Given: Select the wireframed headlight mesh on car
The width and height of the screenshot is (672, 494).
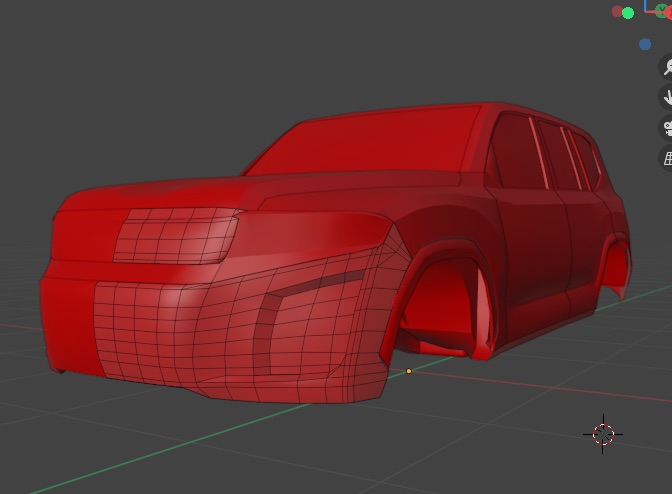Looking at the screenshot, I should [177, 235].
